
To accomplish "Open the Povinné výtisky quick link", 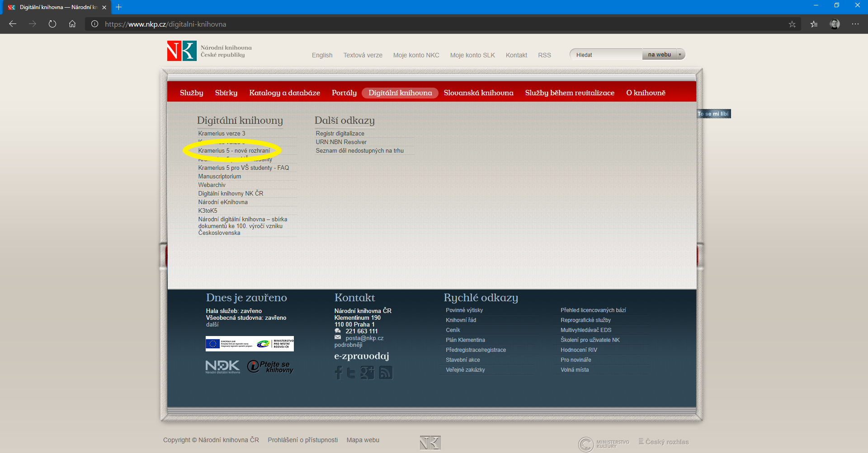I will [x=464, y=310].
